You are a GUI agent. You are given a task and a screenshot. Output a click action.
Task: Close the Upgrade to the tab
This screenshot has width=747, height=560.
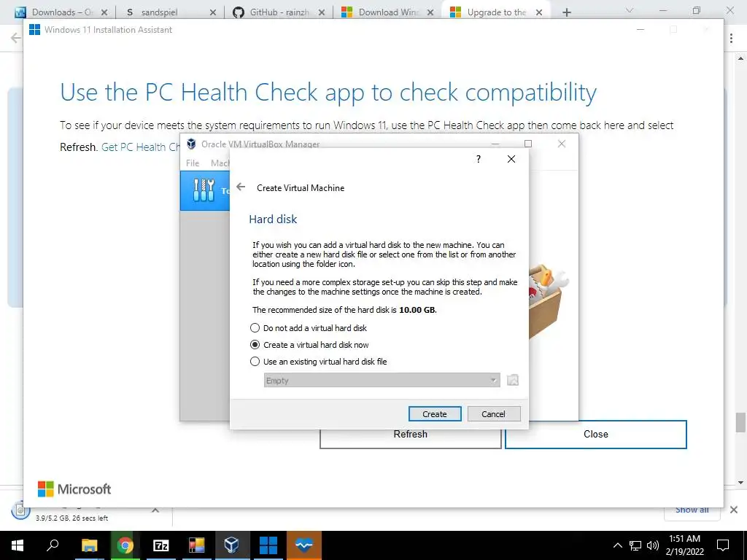[x=539, y=12]
